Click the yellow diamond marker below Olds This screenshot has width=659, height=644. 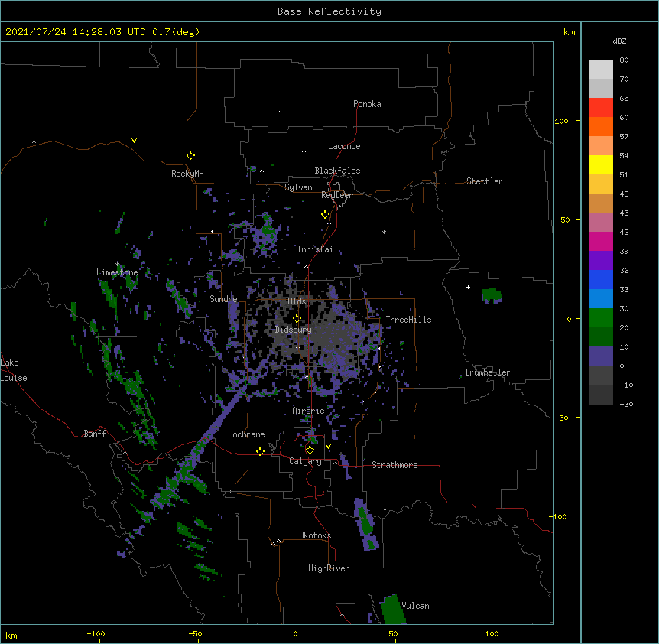[297, 319]
